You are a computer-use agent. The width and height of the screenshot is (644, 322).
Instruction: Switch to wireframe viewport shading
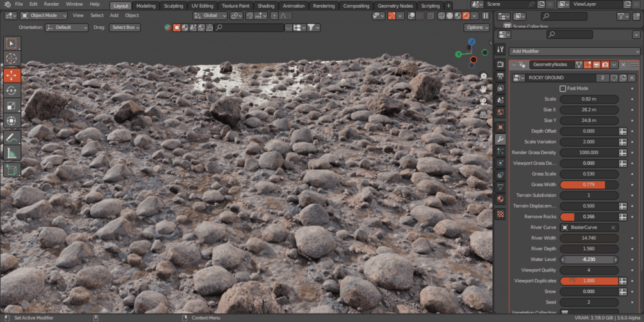click(x=442, y=16)
